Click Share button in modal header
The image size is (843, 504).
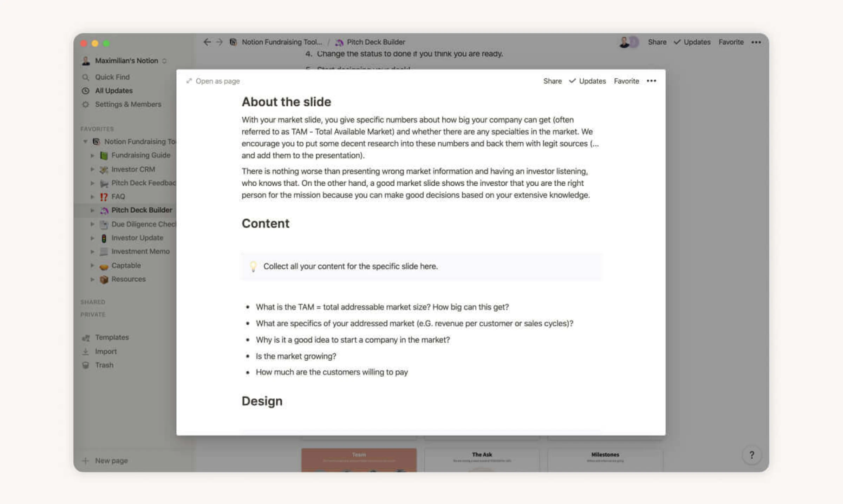552,81
